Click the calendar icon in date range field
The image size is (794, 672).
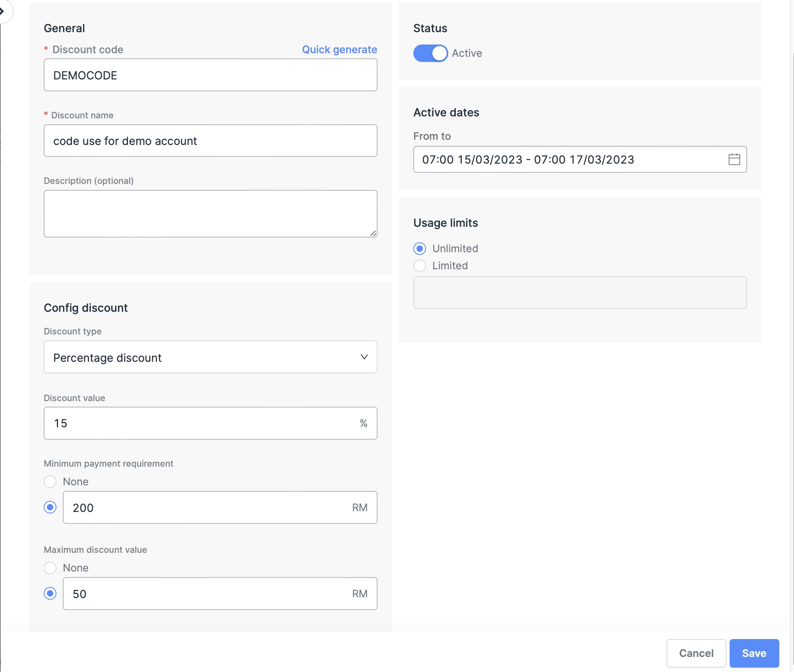point(734,159)
